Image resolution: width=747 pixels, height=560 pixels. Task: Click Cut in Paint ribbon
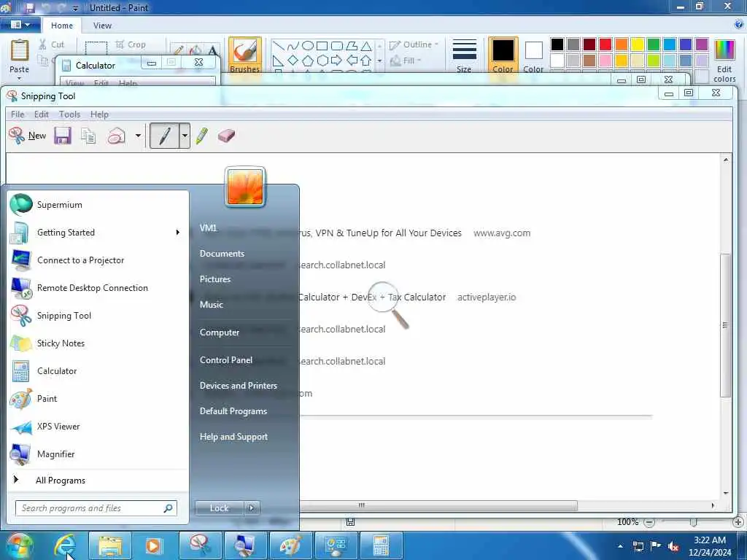[x=52, y=44]
